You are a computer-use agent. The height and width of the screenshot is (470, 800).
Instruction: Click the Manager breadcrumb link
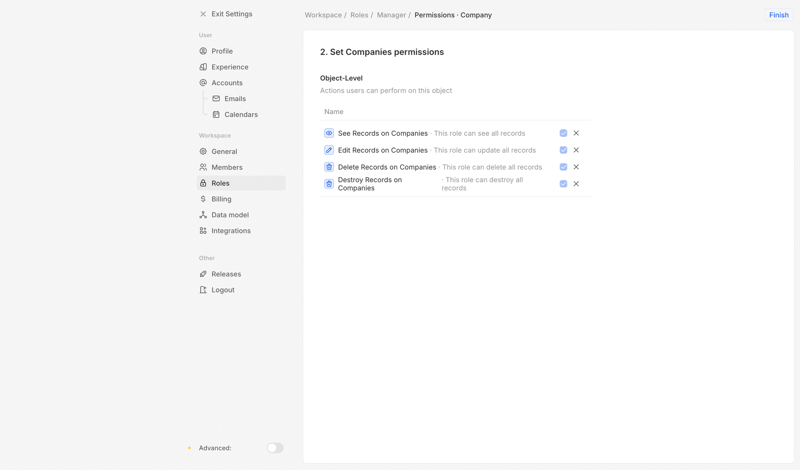tap(391, 15)
